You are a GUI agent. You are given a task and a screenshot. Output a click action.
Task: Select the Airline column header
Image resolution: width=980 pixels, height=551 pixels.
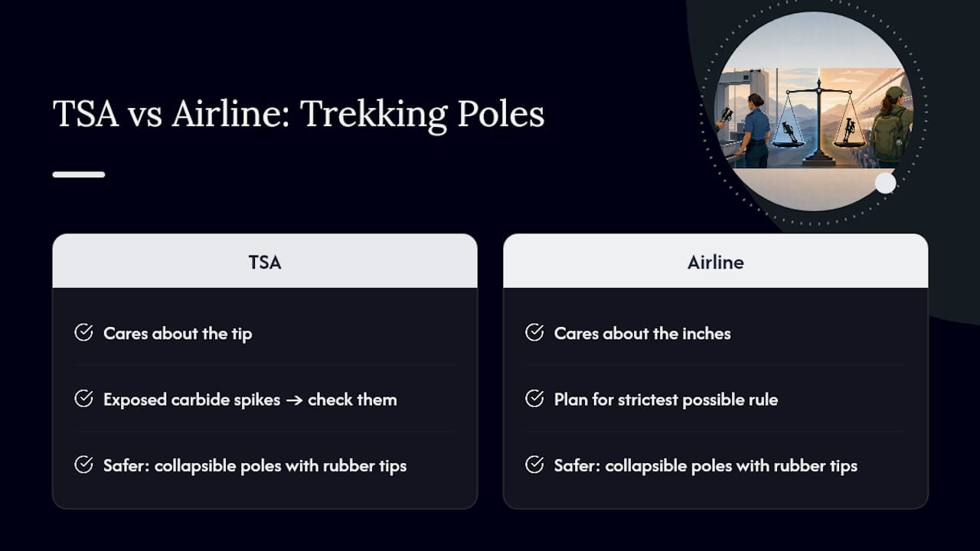(716, 262)
